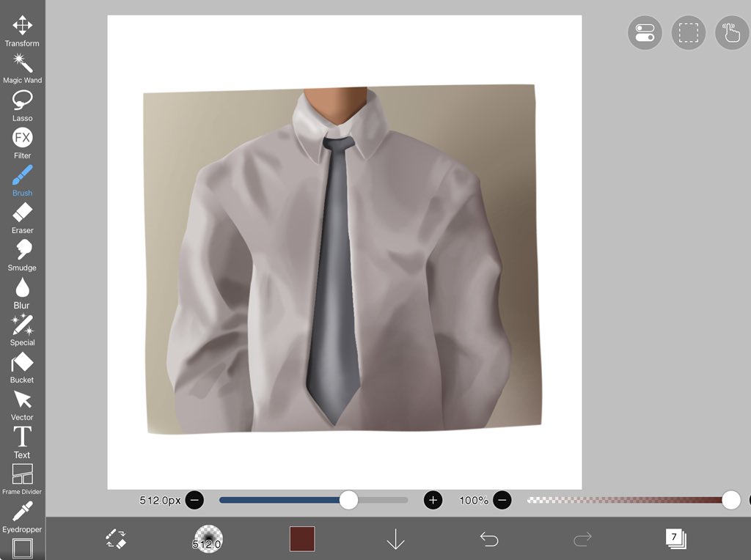The height and width of the screenshot is (560, 751).
Task: Toggle the stabilizer hand-touch button
Action: [x=732, y=32]
